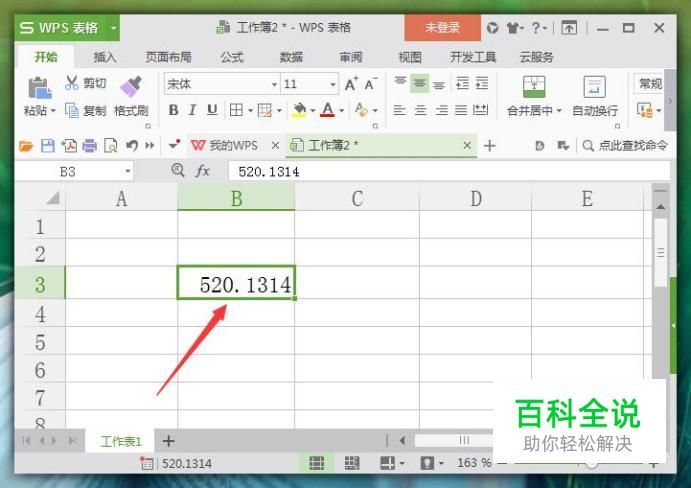Open the Formulas (公式) tab
Image resolution: width=691 pixels, height=488 pixels.
(x=232, y=57)
